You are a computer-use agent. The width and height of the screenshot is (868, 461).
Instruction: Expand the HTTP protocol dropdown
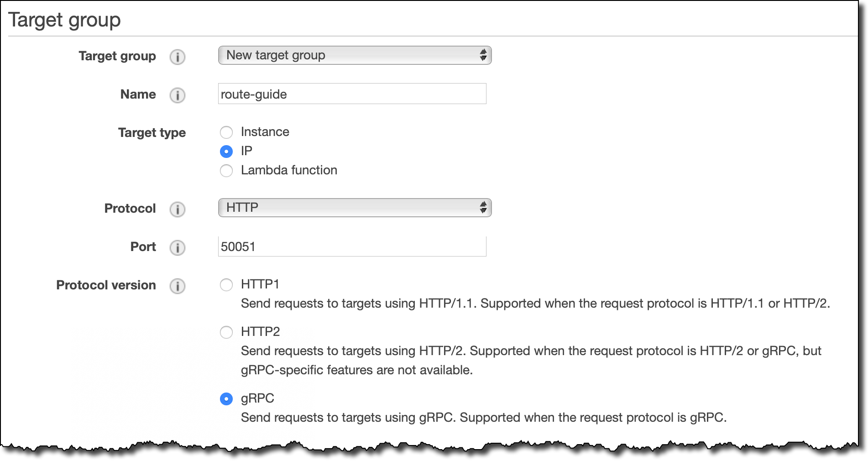coord(355,208)
